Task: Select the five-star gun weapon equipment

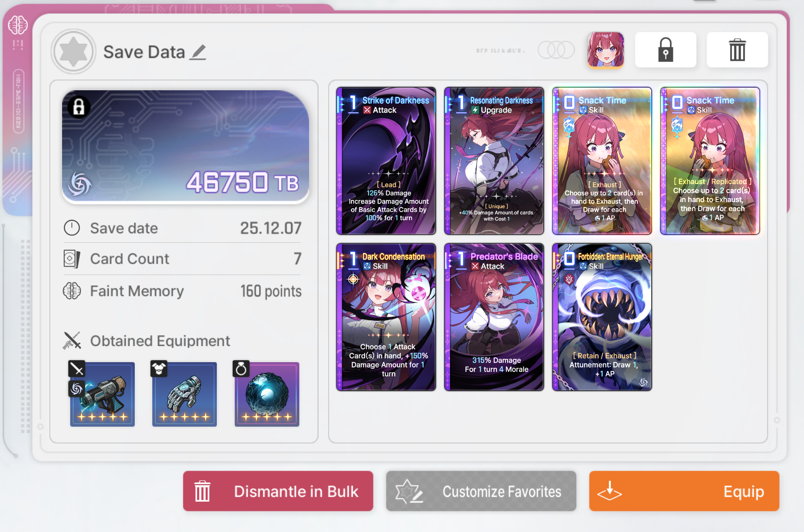Action: click(102, 394)
